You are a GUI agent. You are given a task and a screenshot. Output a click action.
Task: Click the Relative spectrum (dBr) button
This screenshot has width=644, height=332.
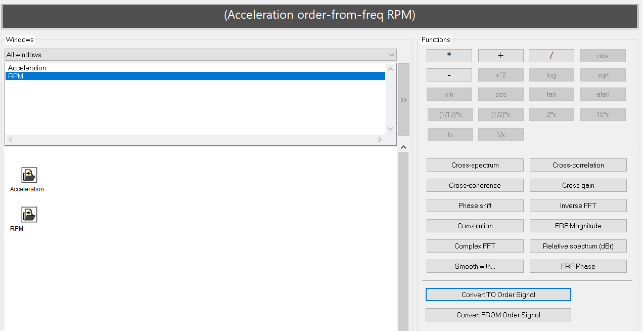tap(578, 246)
